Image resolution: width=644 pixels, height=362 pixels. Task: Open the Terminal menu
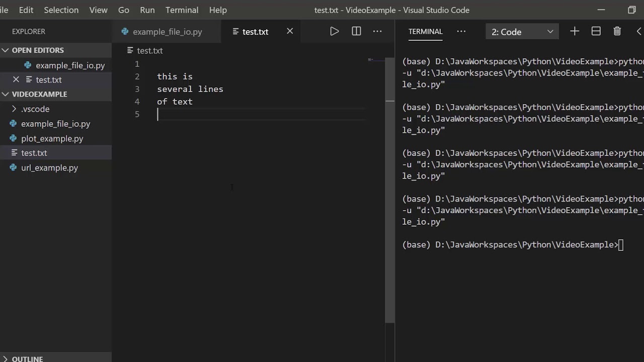(x=182, y=10)
